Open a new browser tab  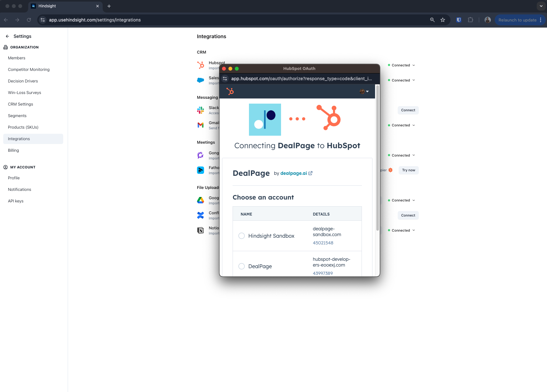[109, 6]
